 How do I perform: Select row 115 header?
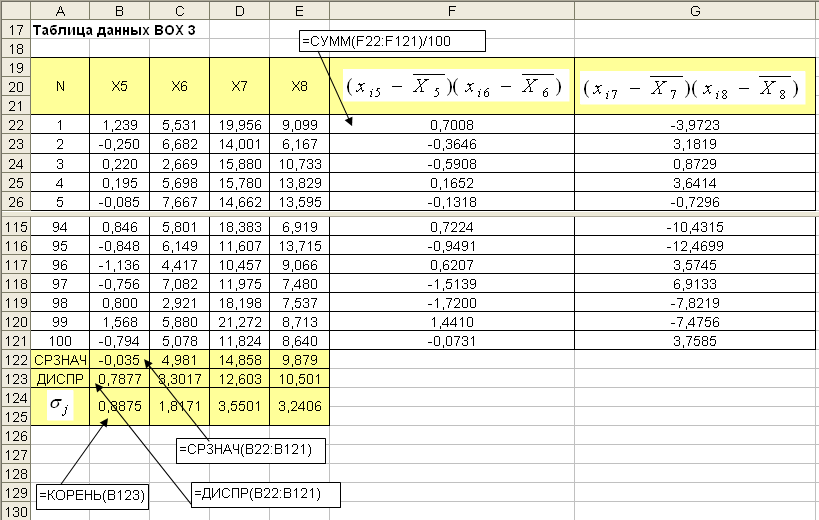[16, 227]
